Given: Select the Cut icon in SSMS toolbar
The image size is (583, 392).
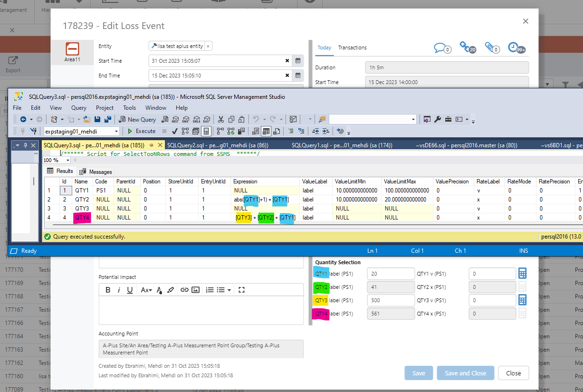Looking at the screenshot, I should click(220, 119).
